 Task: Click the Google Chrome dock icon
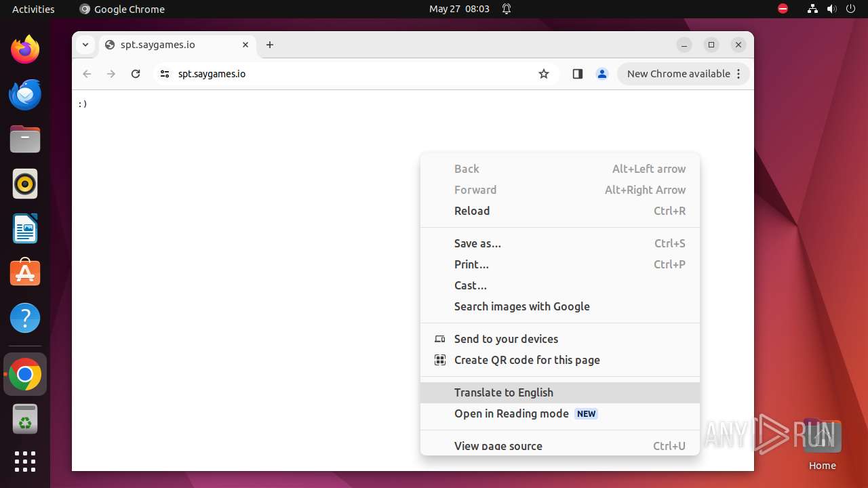click(x=25, y=374)
